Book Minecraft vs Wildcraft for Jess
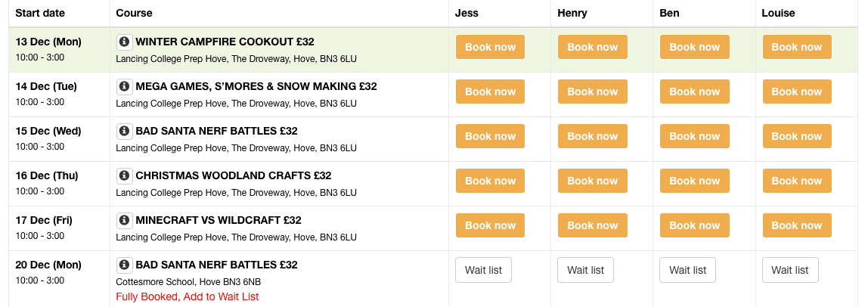The image size is (868, 307). click(x=490, y=225)
